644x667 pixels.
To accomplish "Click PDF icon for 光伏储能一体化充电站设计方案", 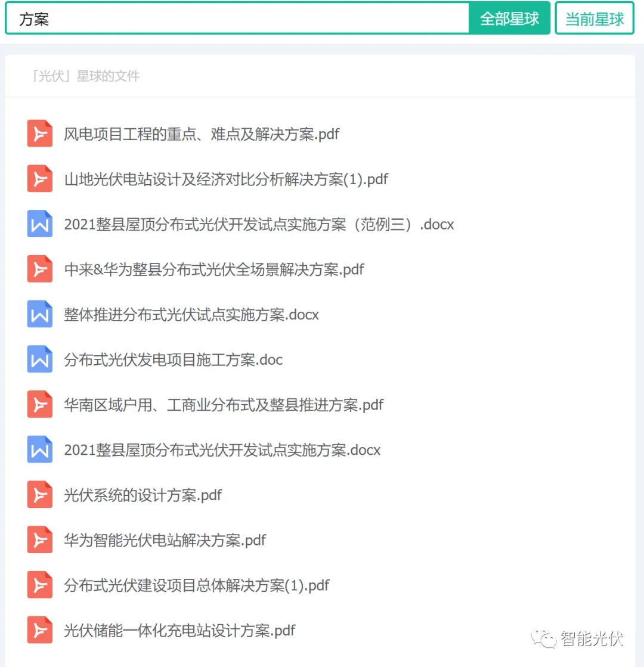I will (39, 629).
